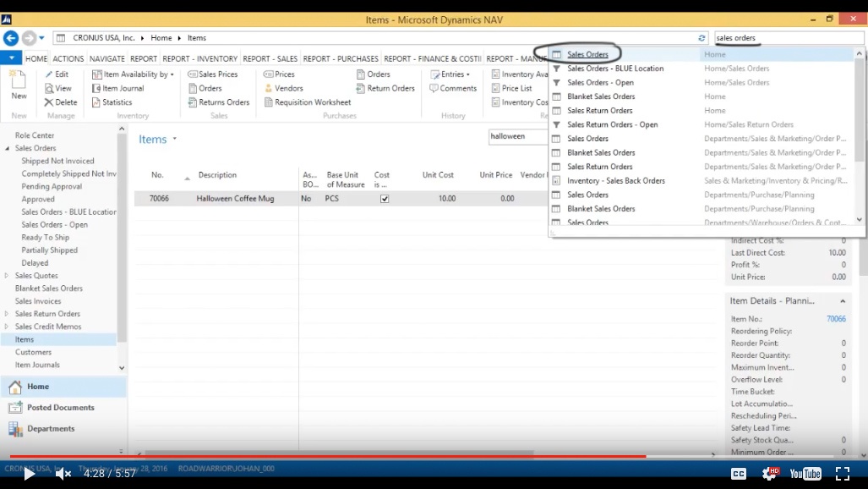Collapse the Item Details - Planning factbox
The image size is (868, 489).
pos(843,301)
